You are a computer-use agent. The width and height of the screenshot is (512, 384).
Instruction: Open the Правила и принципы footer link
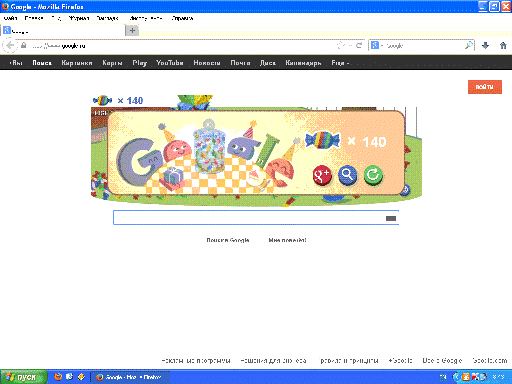[x=349, y=360]
